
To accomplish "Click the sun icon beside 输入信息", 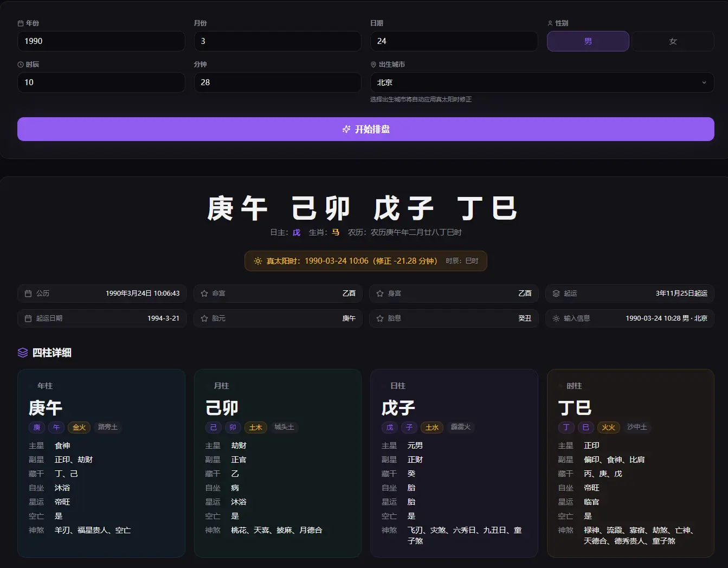I will [556, 318].
